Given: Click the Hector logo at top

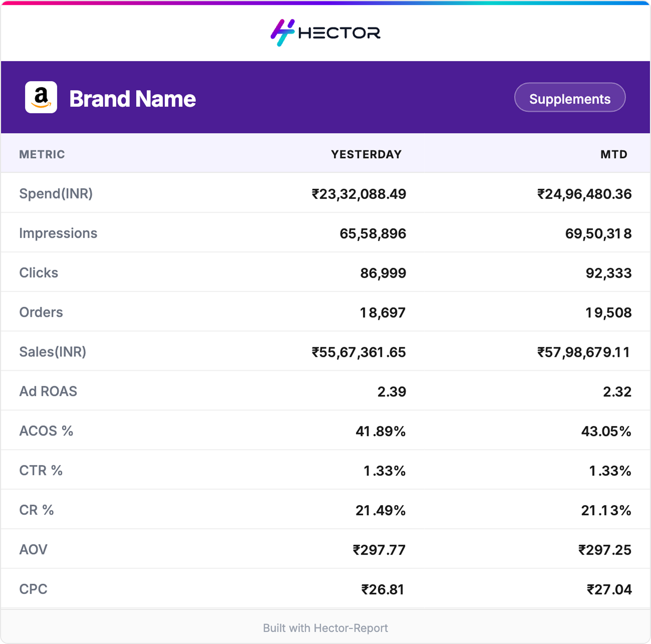Looking at the screenshot, I should (x=325, y=33).
